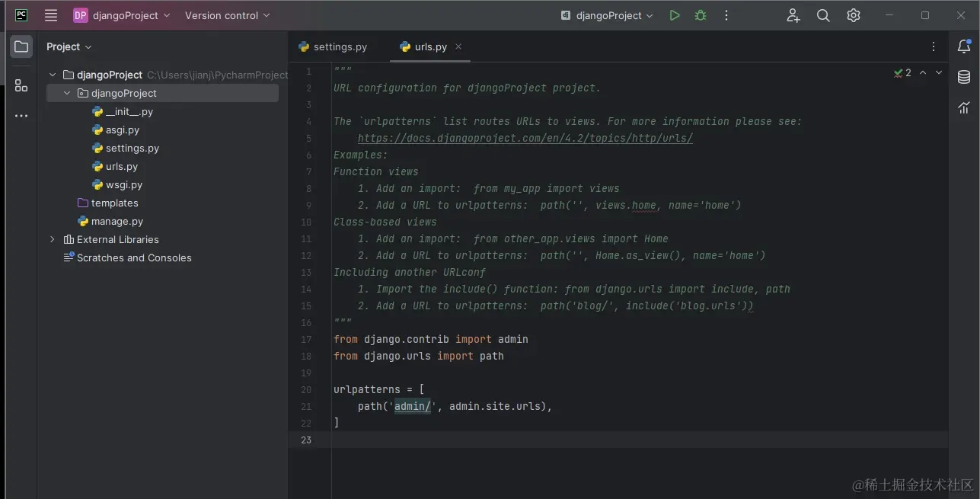Screen dimensions: 980x499
Task: Go to next highlighted error arrow
Action: [x=939, y=72]
